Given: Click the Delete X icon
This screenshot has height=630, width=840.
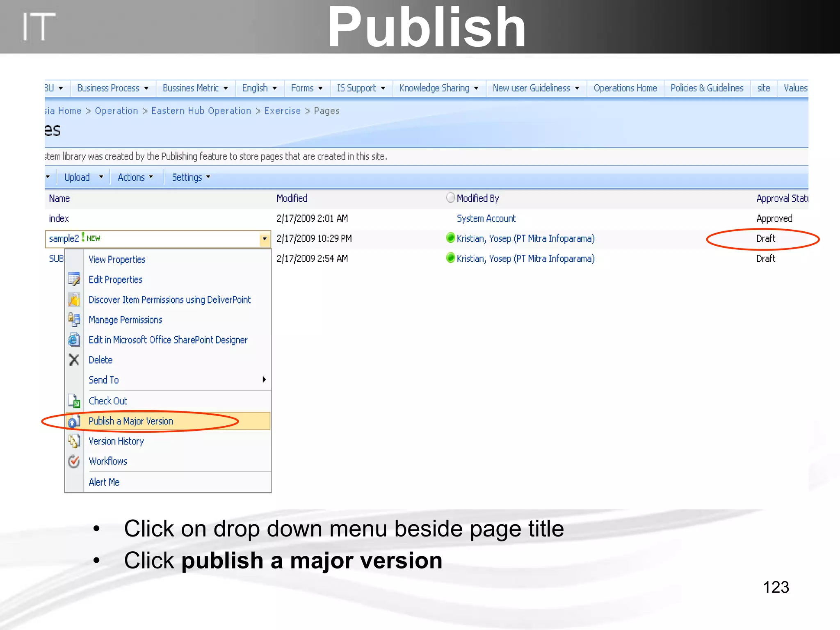Looking at the screenshot, I should coord(74,360).
